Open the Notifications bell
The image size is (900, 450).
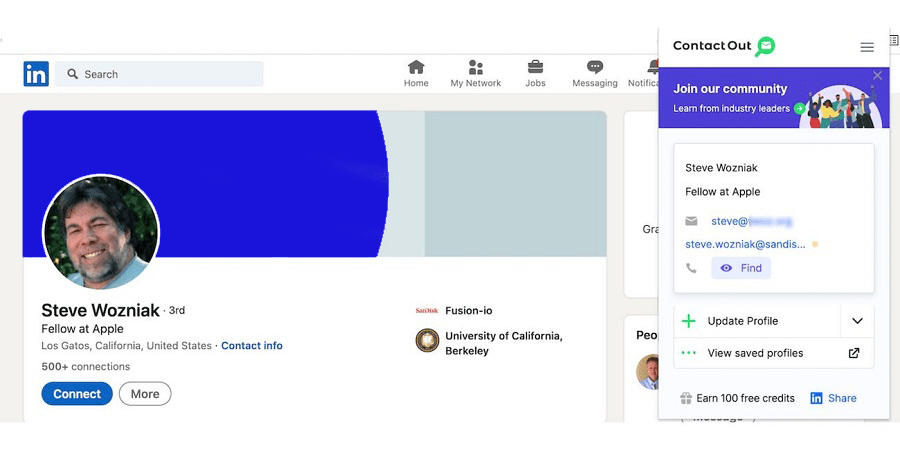pos(651,67)
